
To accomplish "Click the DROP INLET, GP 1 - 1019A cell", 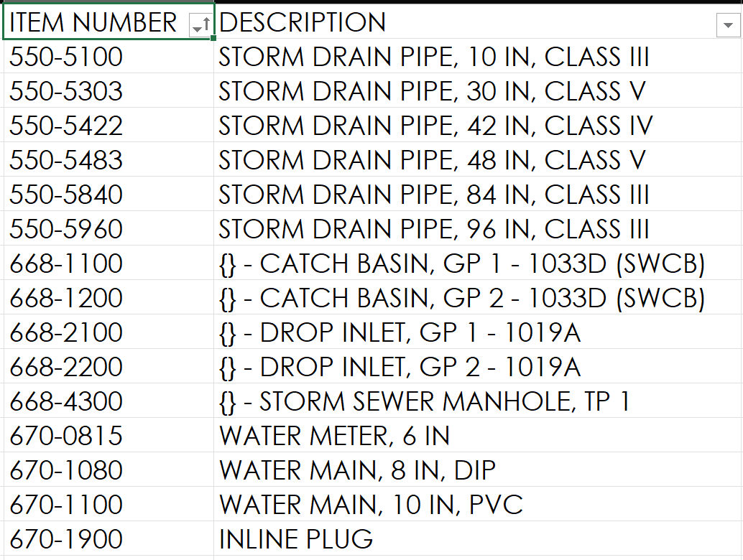I will click(400, 332).
